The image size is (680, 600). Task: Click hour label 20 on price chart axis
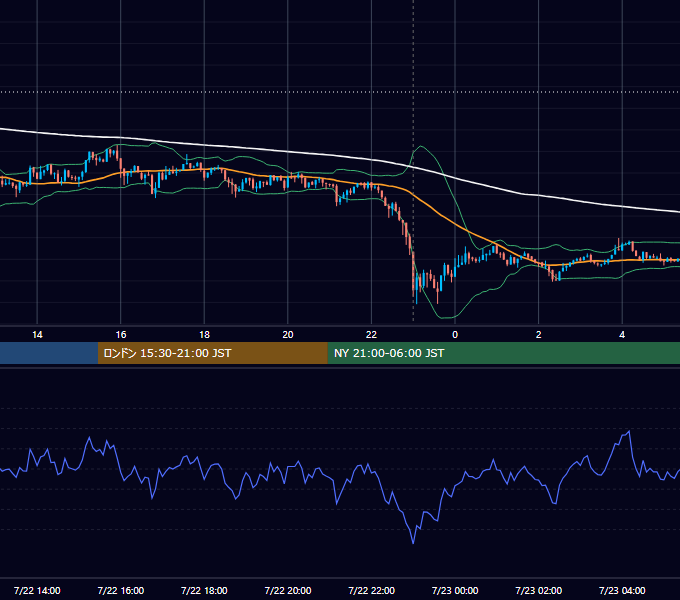tap(288, 335)
